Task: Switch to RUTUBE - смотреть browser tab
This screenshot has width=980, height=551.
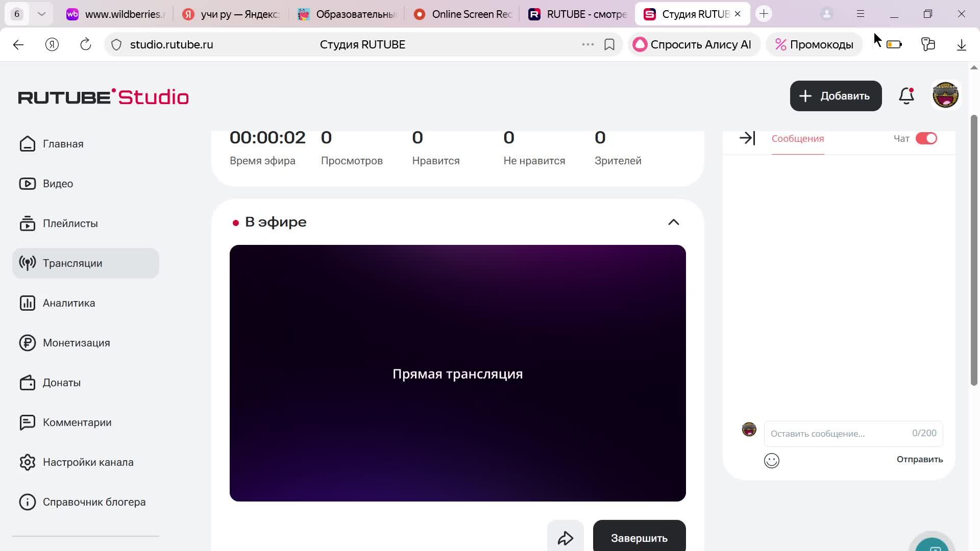Action: [578, 14]
